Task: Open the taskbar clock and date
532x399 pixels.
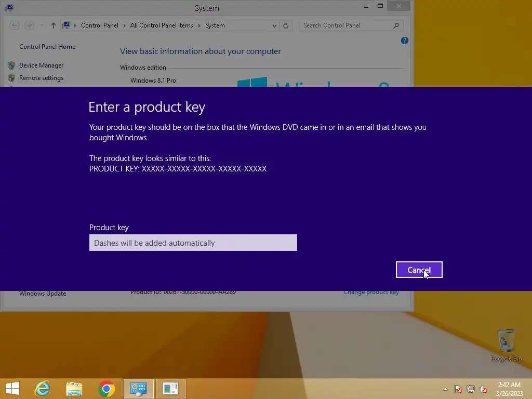Action: pos(509,389)
